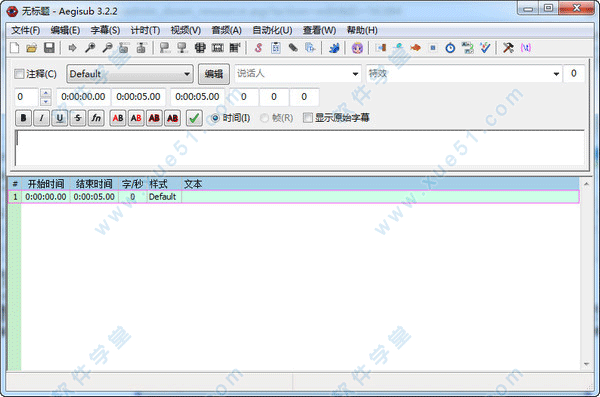Select the 帧(R) radio button
The width and height of the screenshot is (600, 397).
coord(264,118)
